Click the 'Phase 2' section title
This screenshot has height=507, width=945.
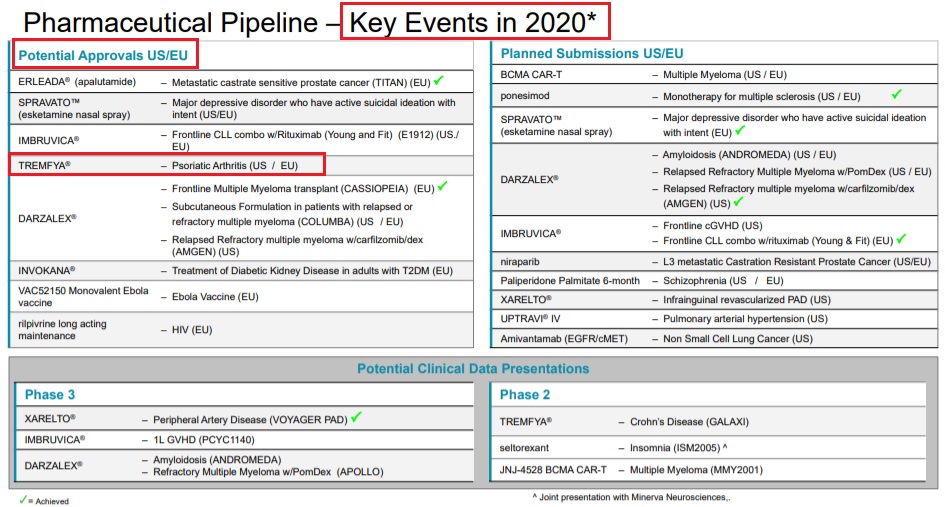click(526, 395)
